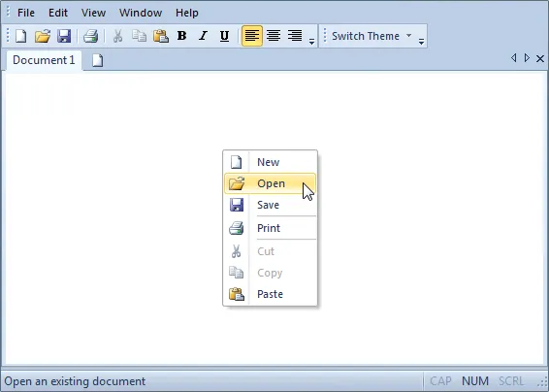Align text center in toolbar
Screen dimensions: 549x392
click(274, 36)
